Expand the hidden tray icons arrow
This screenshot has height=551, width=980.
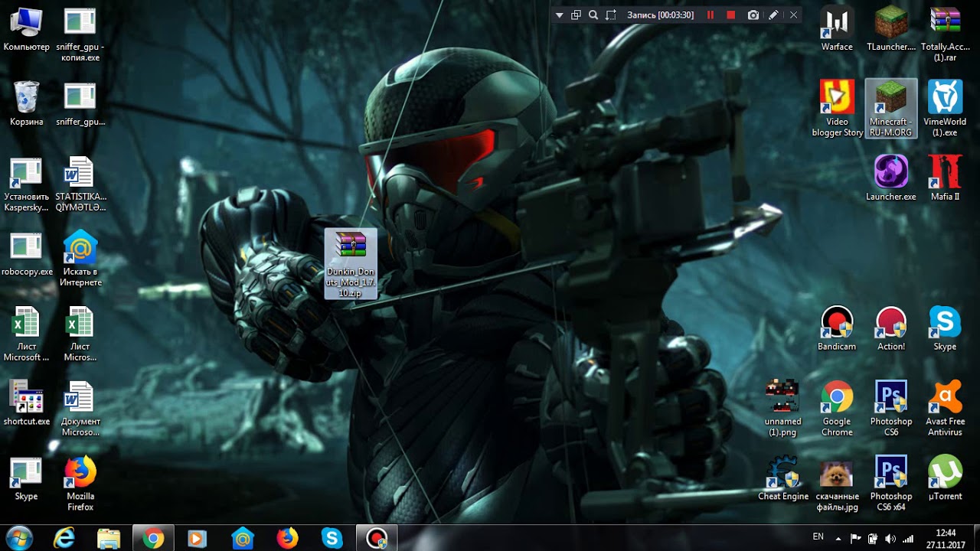(x=838, y=539)
